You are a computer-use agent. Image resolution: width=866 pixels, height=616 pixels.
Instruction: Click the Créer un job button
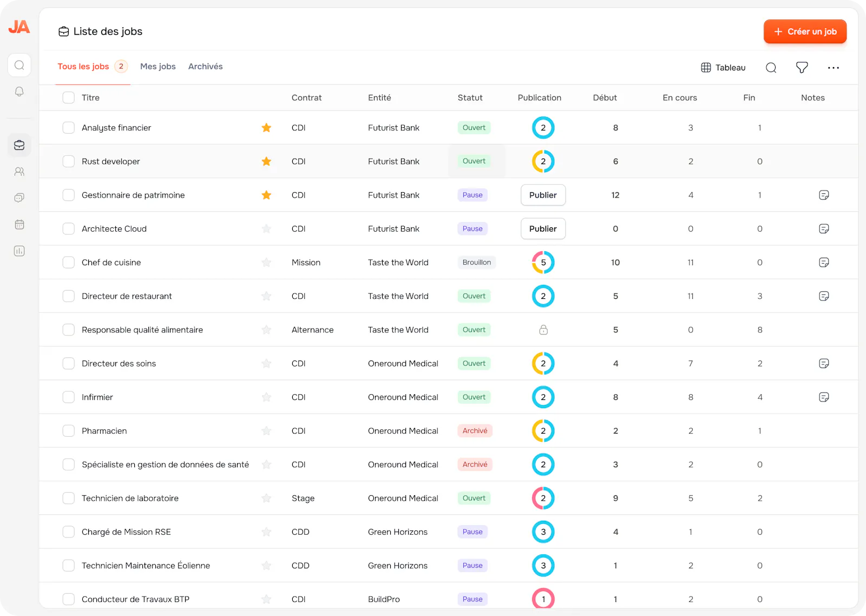coord(805,31)
